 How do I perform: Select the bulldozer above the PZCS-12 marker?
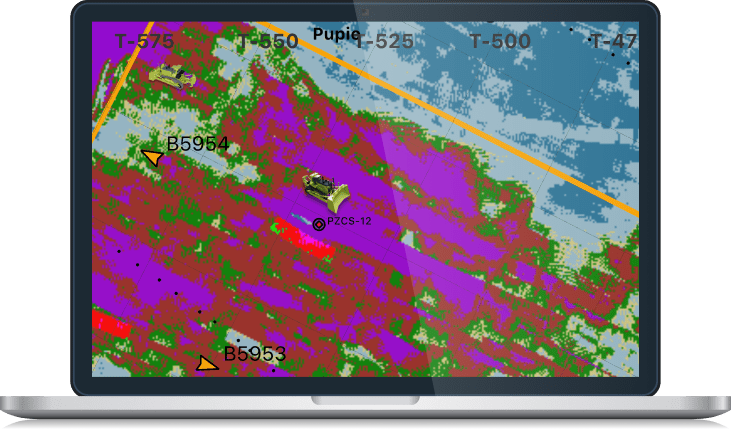(325, 192)
